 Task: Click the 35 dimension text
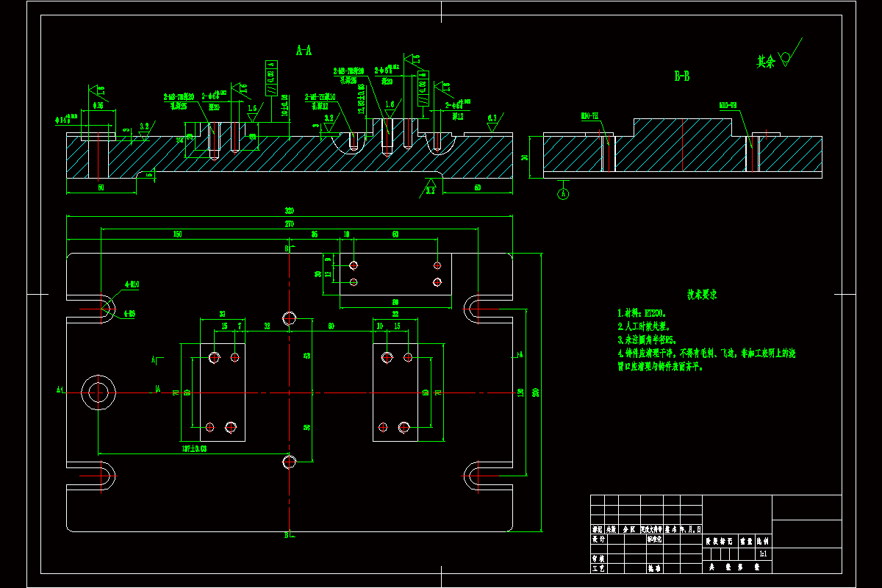click(315, 234)
